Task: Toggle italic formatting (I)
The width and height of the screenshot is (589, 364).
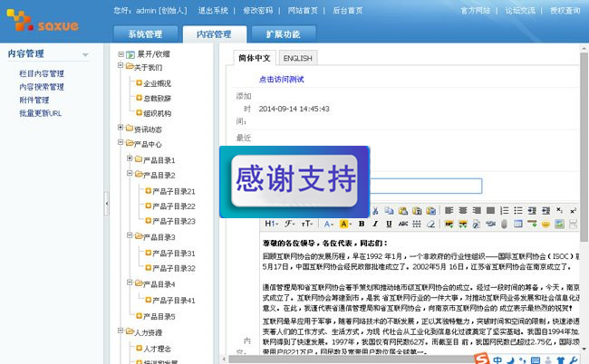Action: coord(375,224)
